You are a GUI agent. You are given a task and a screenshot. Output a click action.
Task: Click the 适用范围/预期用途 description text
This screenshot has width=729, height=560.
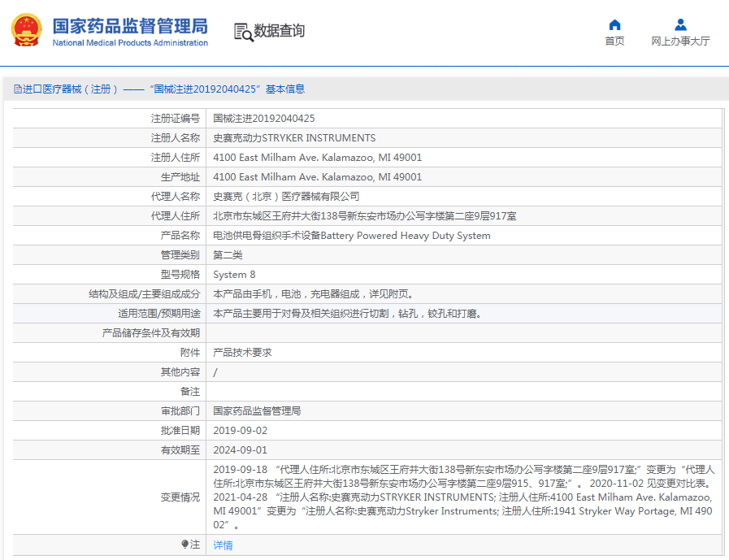347,314
